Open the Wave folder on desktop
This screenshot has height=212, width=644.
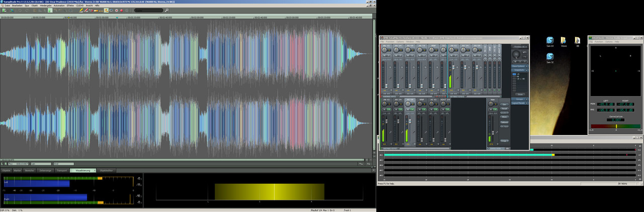tap(563, 41)
